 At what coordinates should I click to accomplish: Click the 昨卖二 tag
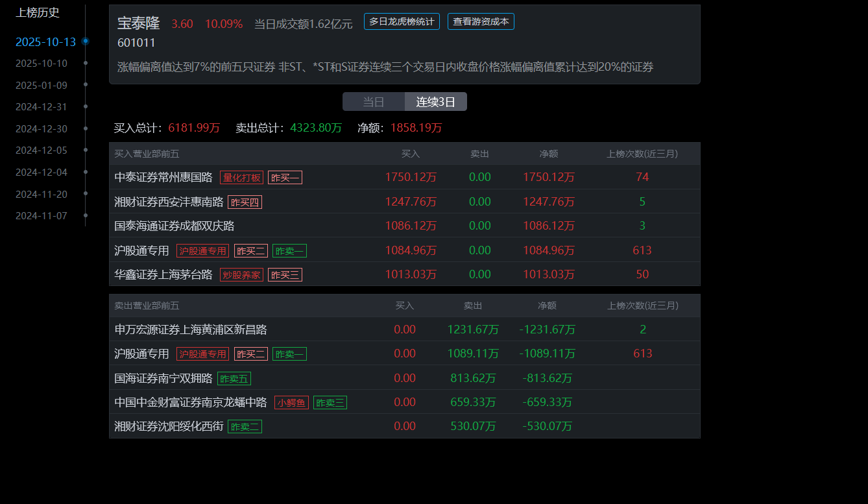245,427
